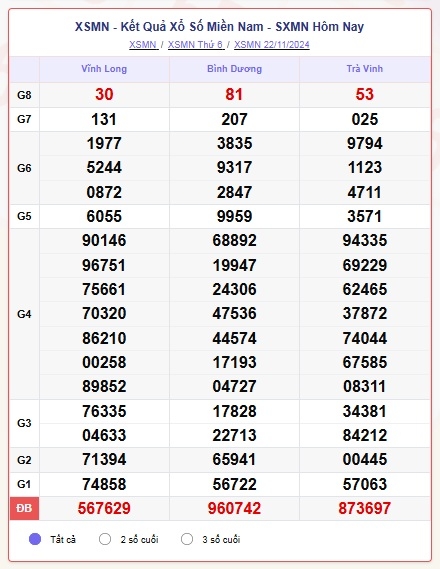Click Trà Vinh special prize 873697
The width and height of the screenshot is (440, 569).
pyautogui.click(x=365, y=508)
